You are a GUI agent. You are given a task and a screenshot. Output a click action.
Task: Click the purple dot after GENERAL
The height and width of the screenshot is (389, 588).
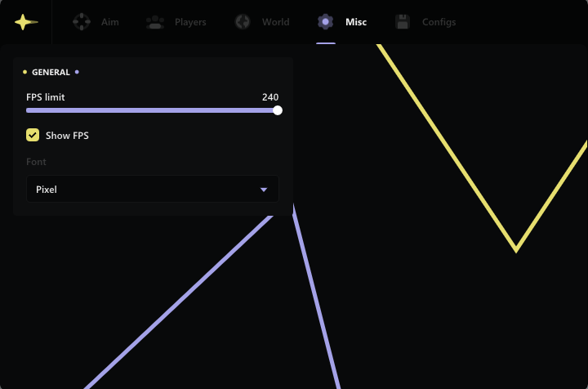click(x=77, y=73)
